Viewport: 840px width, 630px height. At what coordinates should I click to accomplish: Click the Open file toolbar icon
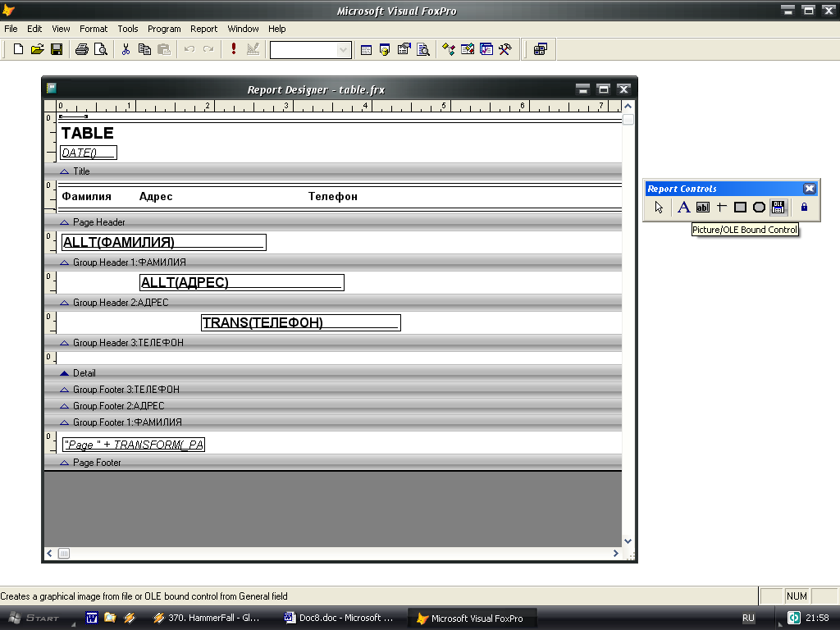point(37,49)
